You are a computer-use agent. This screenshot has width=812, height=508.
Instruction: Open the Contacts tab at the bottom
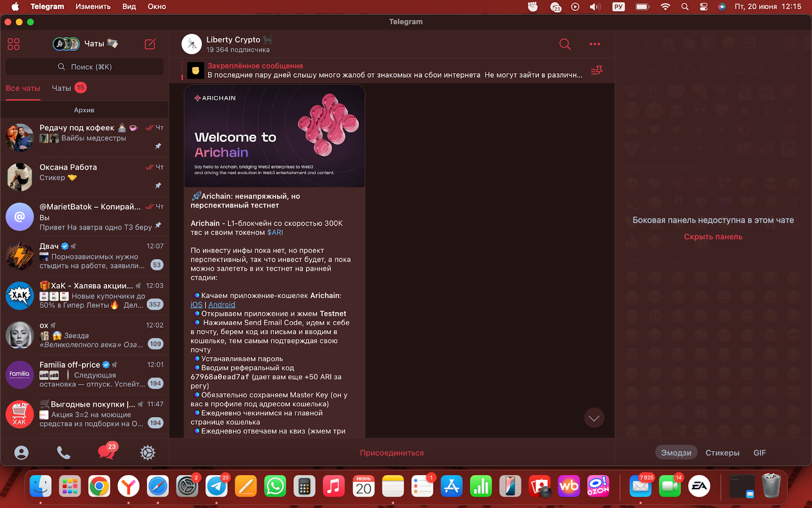click(x=21, y=453)
